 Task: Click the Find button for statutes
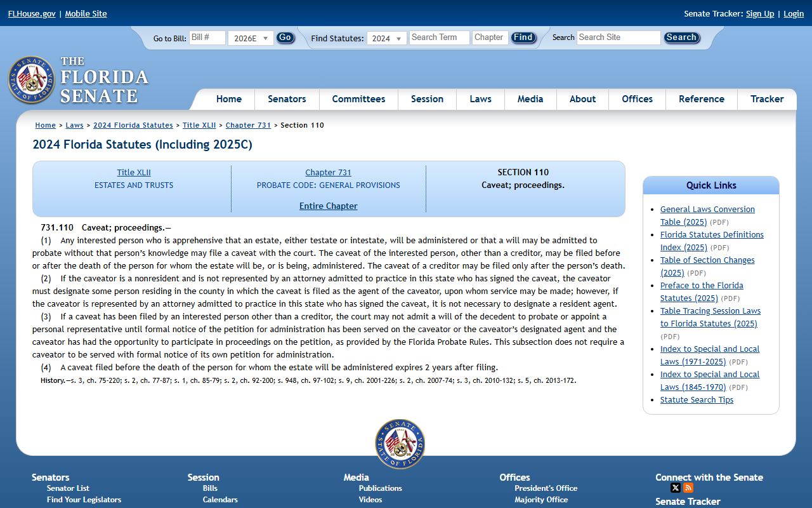coord(523,37)
